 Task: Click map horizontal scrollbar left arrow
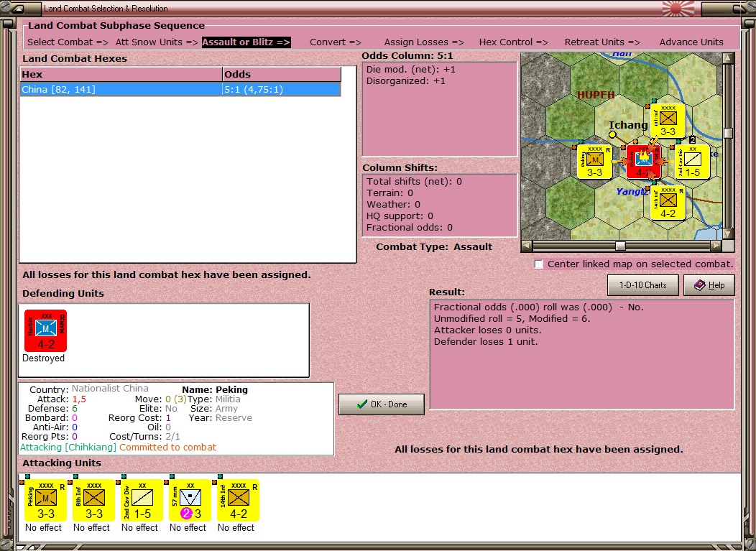pos(527,246)
